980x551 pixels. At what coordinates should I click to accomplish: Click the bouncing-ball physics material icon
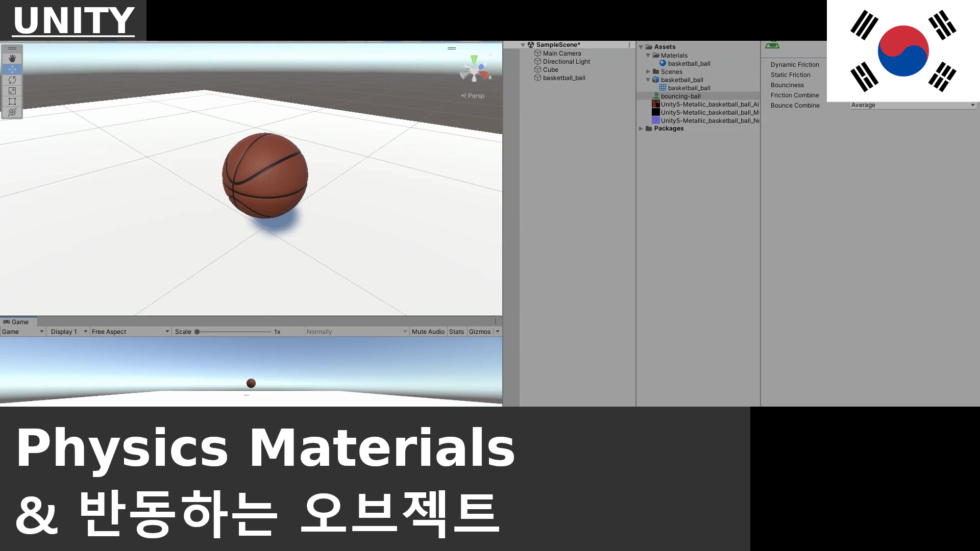(x=656, y=96)
